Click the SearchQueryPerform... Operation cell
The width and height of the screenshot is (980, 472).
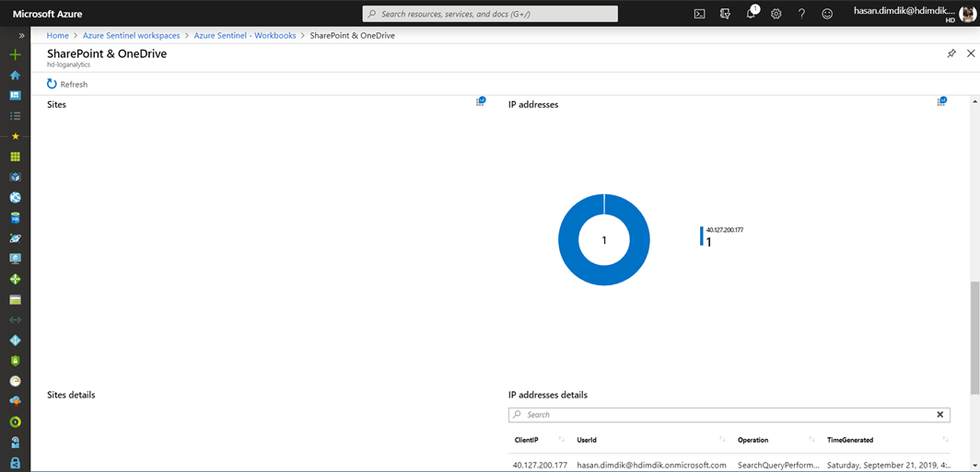pos(778,466)
